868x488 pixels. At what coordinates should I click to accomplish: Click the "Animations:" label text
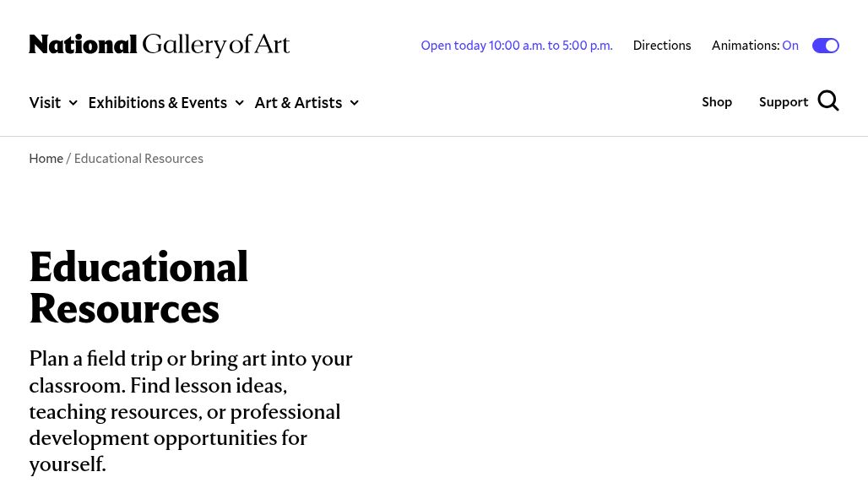[x=745, y=46]
